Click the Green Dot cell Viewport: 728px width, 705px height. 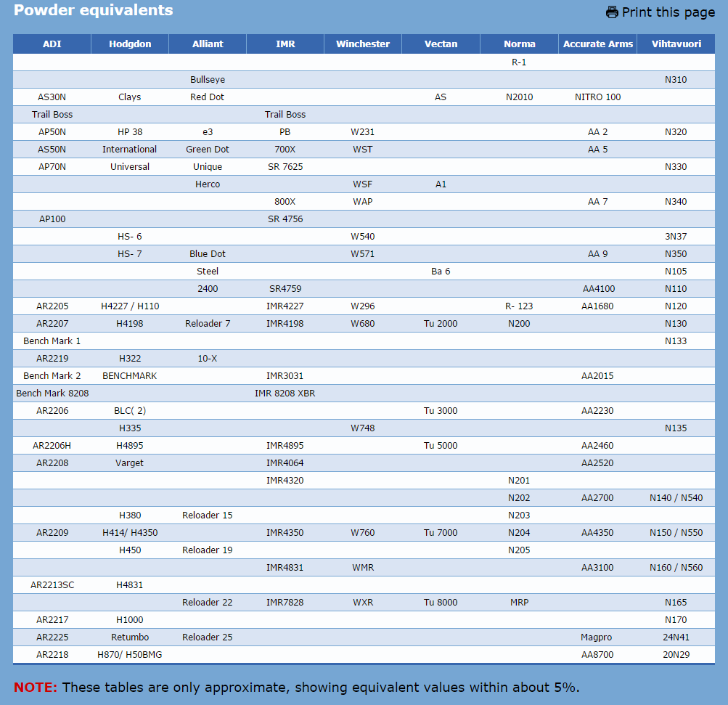(208, 150)
